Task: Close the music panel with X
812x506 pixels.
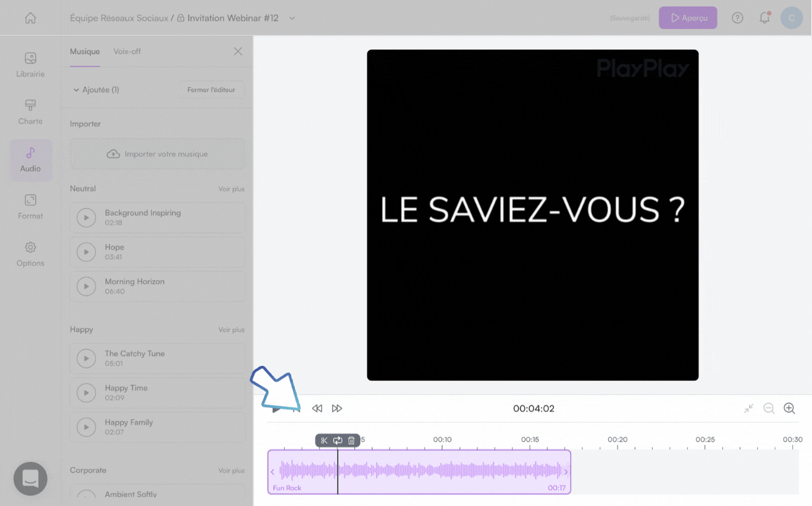Action: click(238, 52)
